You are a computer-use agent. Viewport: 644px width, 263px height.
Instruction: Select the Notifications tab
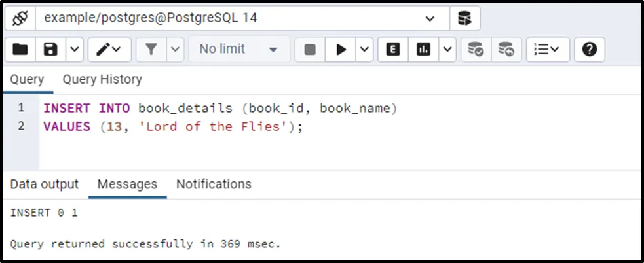(214, 184)
